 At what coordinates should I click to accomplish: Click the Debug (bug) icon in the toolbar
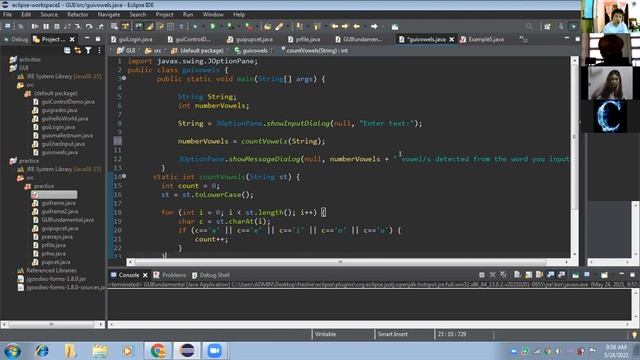(195, 27)
